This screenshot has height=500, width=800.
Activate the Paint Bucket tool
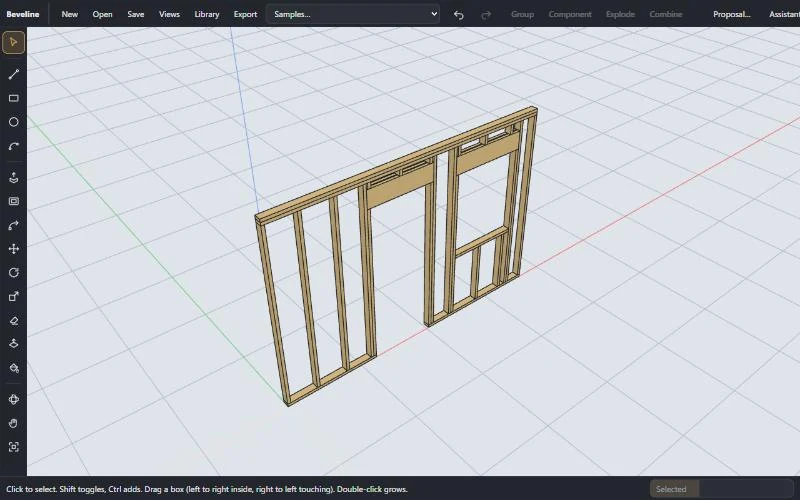[x=13, y=368]
